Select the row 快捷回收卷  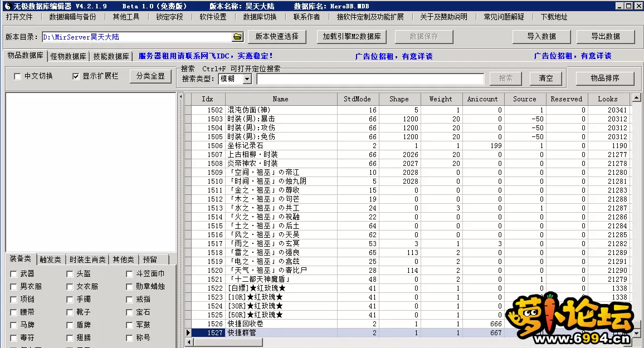point(407,324)
